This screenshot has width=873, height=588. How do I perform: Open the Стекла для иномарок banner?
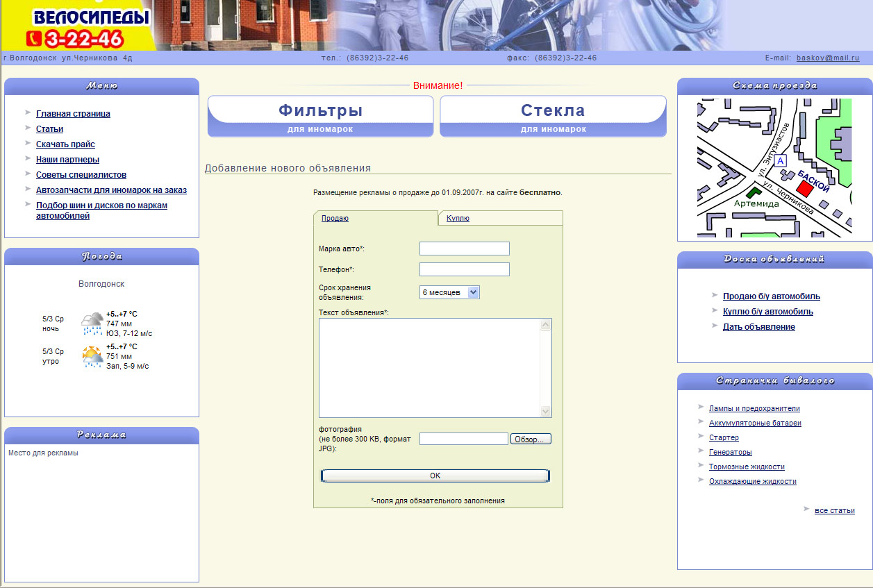553,116
